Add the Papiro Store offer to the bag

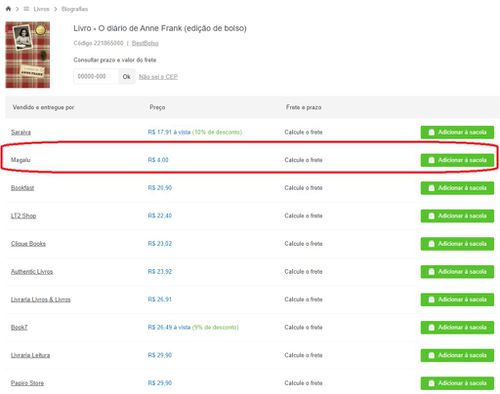click(457, 383)
